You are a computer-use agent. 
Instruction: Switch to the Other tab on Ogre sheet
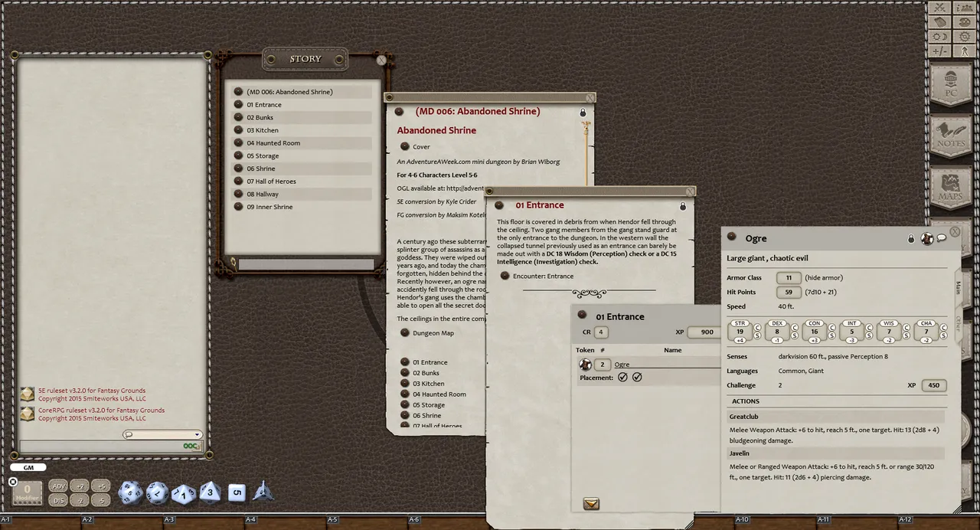(957, 323)
